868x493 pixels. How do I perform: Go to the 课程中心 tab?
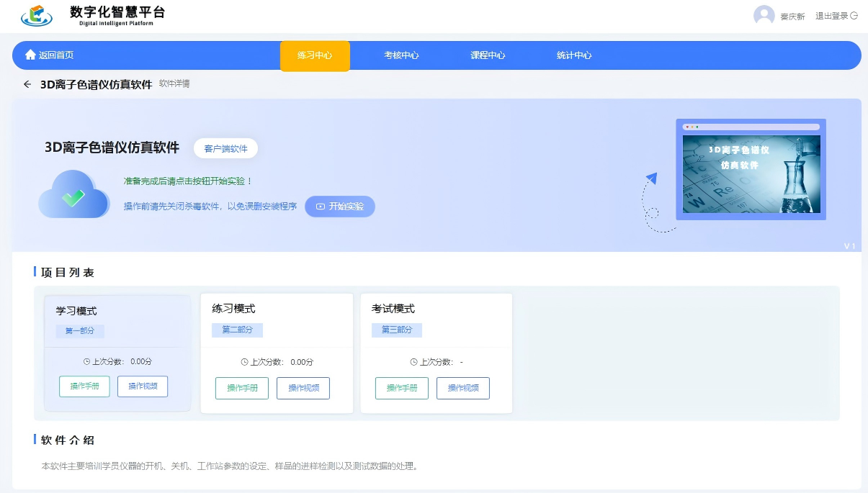click(488, 55)
